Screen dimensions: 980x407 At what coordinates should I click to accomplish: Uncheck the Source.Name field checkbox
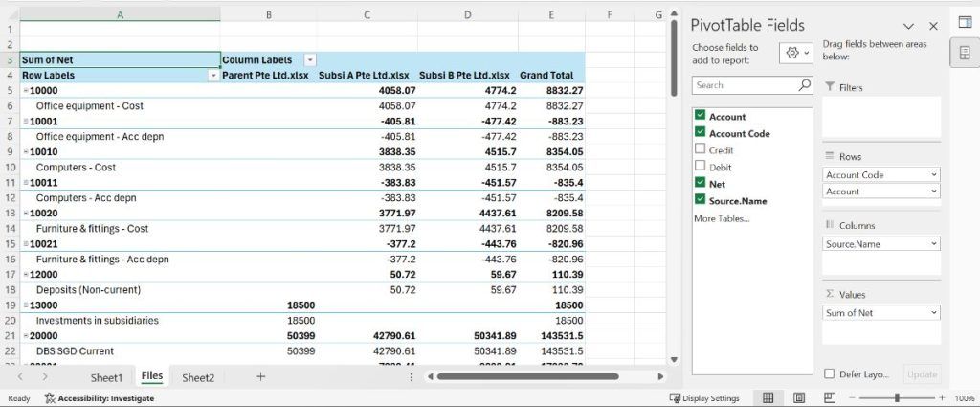click(700, 200)
